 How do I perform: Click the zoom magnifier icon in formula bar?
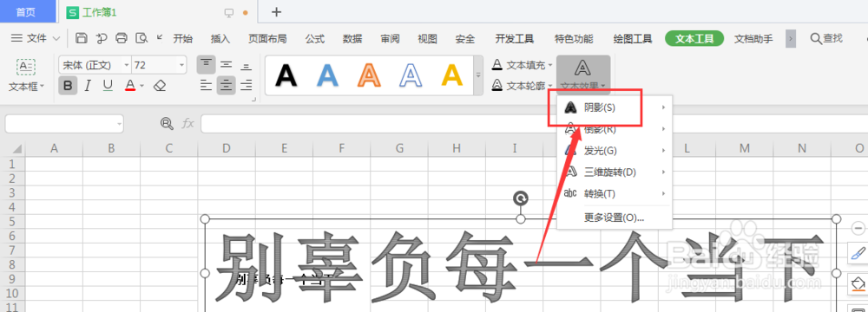tap(167, 123)
